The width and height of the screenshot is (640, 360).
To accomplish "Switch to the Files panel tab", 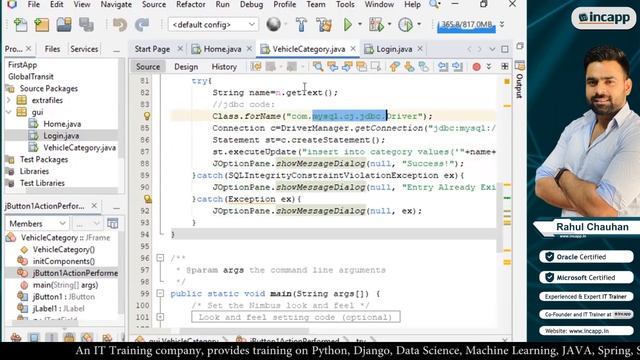I will tap(52, 49).
